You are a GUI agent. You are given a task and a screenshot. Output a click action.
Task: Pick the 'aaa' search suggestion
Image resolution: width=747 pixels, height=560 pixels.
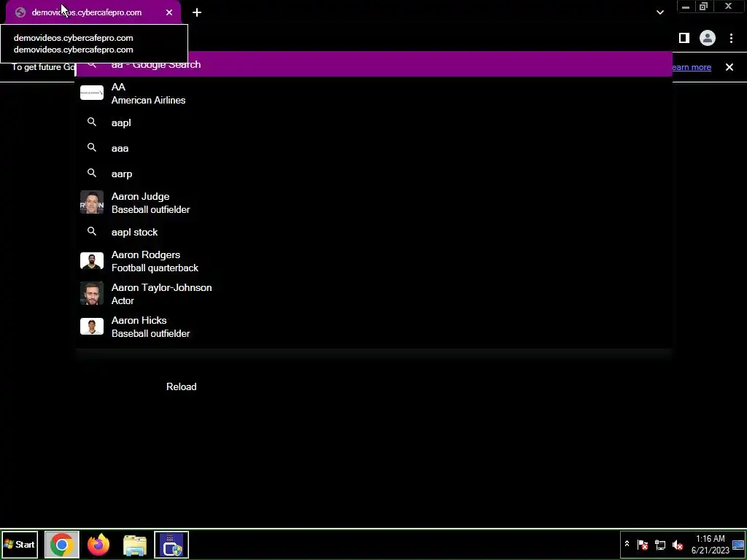coord(374,148)
